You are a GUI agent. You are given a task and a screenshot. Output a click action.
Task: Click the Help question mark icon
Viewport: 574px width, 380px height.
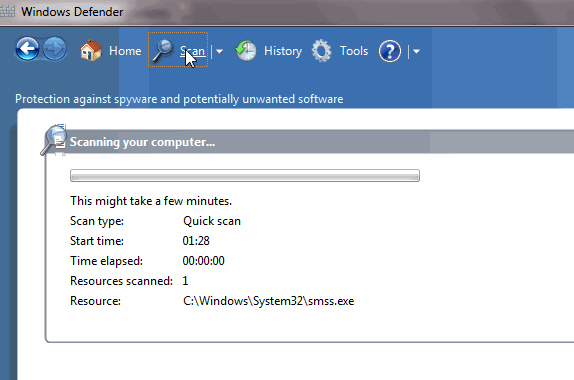pyautogui.click(x=390, y=51)
